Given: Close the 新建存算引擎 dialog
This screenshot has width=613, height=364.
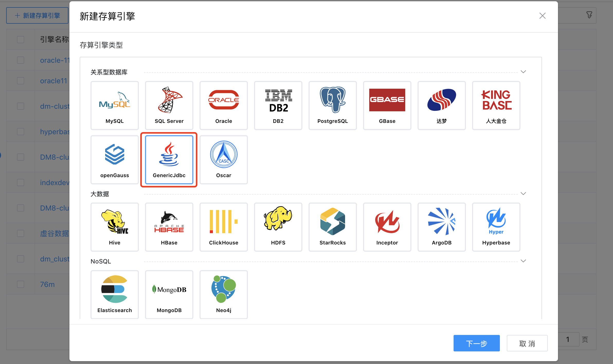Looking at the screenshot, I should click(x=542, y=16).
